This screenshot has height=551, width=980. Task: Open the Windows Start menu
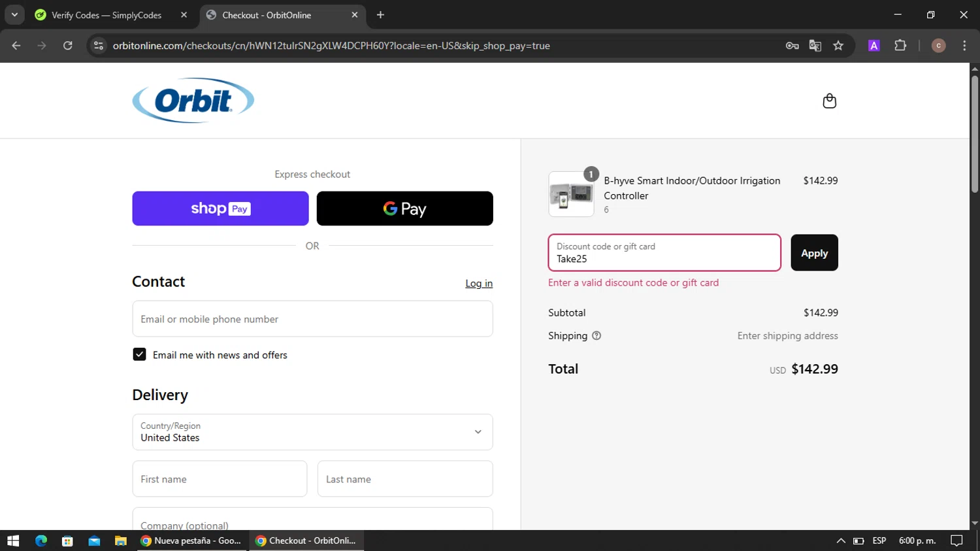click(x=13, y=541)
